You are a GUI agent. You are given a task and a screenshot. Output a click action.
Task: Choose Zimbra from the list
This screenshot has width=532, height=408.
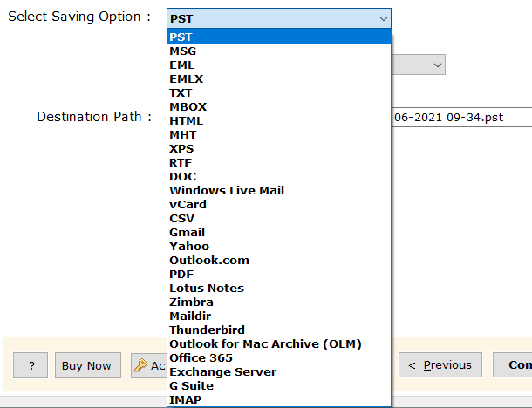tap(279, 302)
